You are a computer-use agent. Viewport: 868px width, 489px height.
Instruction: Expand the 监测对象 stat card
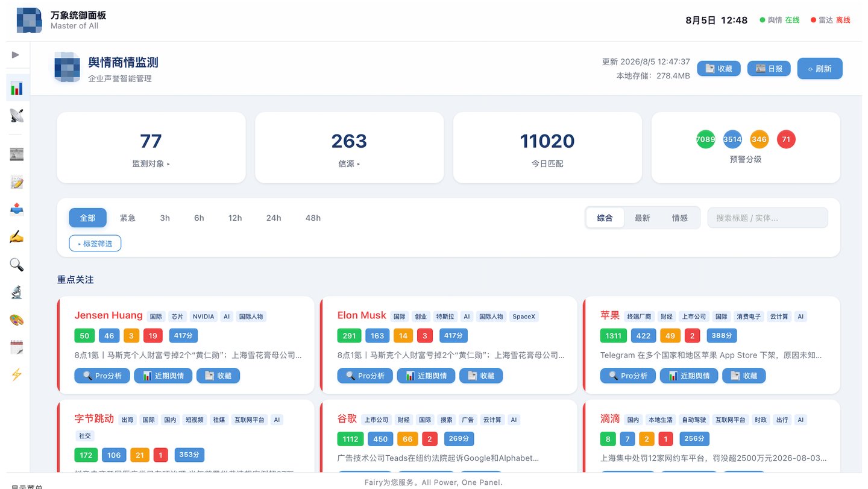pyautogui.click(x=151, y=147)
